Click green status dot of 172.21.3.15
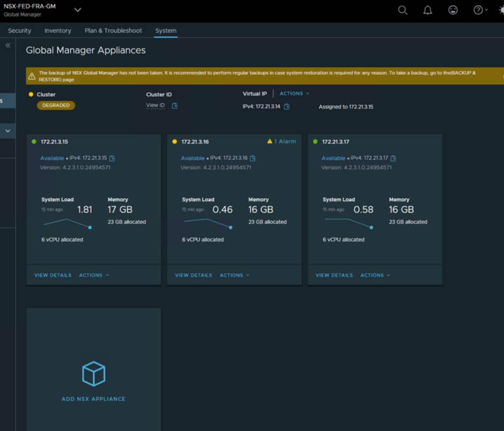The width and height of the screenshot is (504, 431). click(x=34, y=142)
